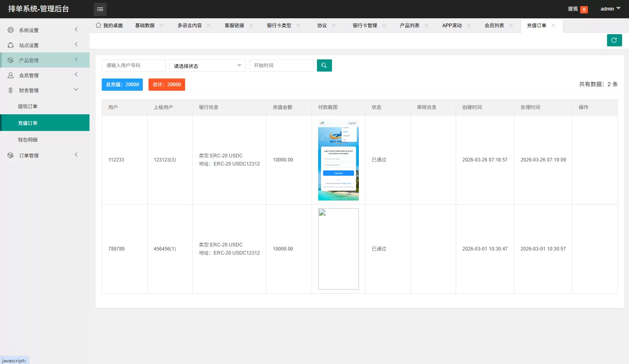Click the search magnifier button
Image resolution: width=629 pixels, height=364 pixels.
coord(324,65)
